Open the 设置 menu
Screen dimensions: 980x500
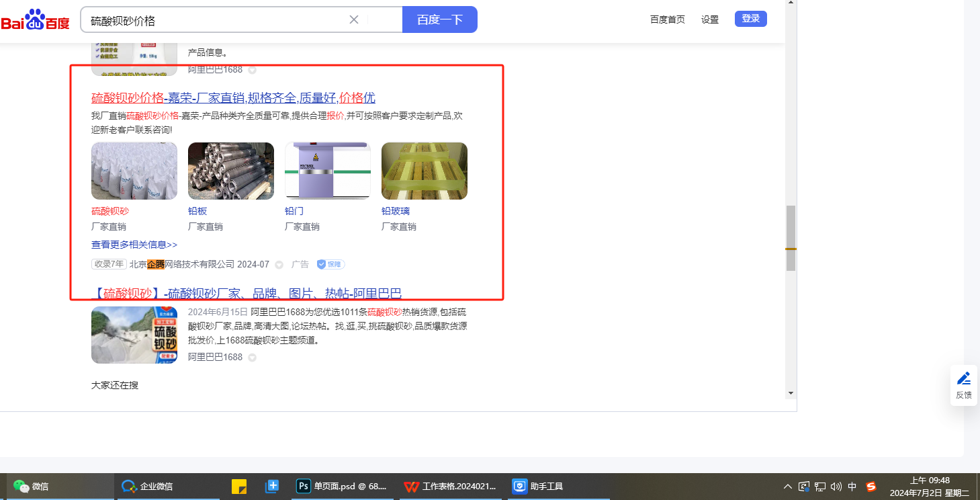pos(710,19)
